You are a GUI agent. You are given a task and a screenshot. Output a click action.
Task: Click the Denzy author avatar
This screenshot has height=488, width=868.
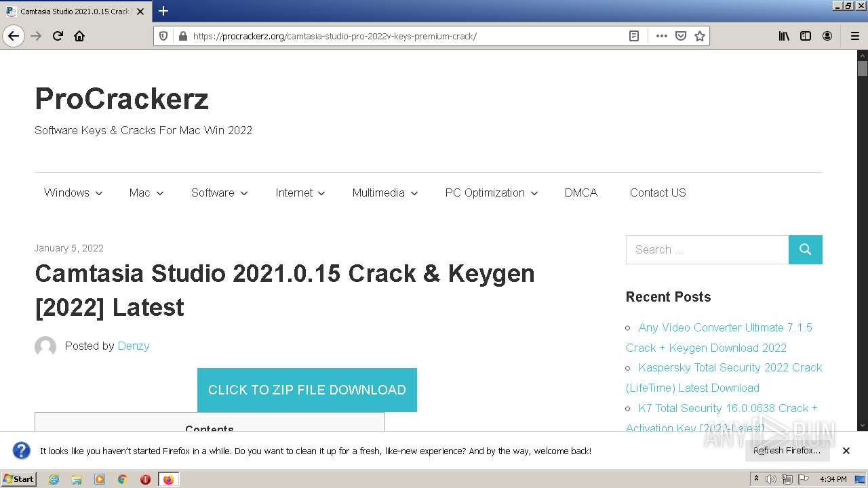pyautogui.click(x=45, y=346)
